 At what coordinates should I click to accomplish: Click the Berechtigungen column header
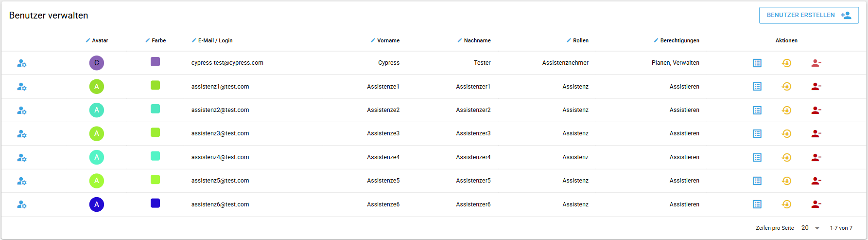(x=679, y=40)
